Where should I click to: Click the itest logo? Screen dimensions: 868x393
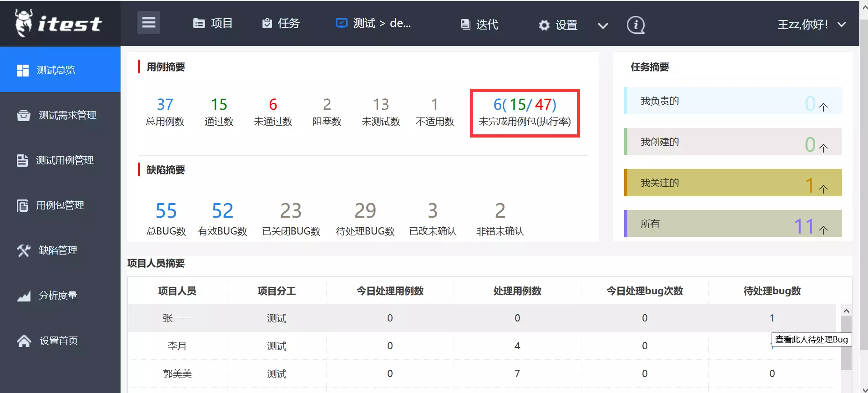point(58,23)
